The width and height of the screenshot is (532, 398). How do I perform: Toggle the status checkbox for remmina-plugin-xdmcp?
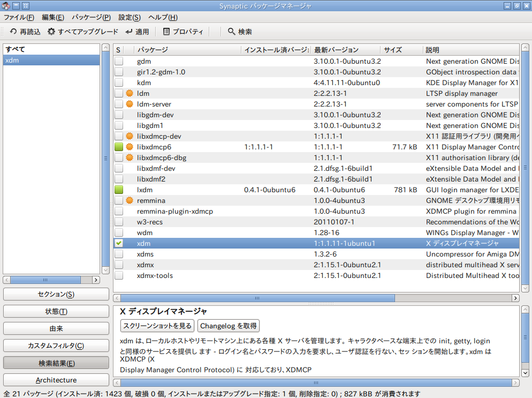click(119, 211)
